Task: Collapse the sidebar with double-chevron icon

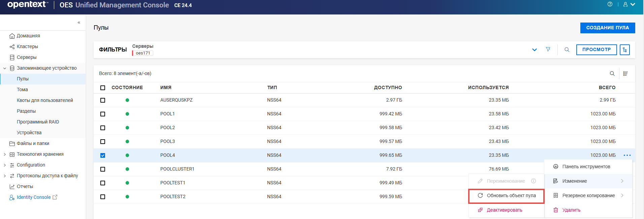Action: [x=79, y=23]
